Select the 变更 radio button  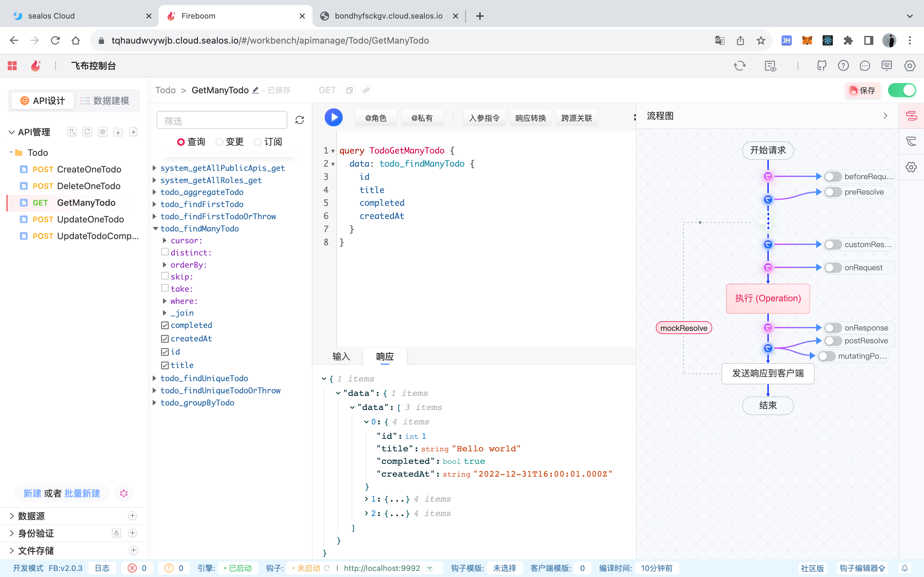(219, 142)
